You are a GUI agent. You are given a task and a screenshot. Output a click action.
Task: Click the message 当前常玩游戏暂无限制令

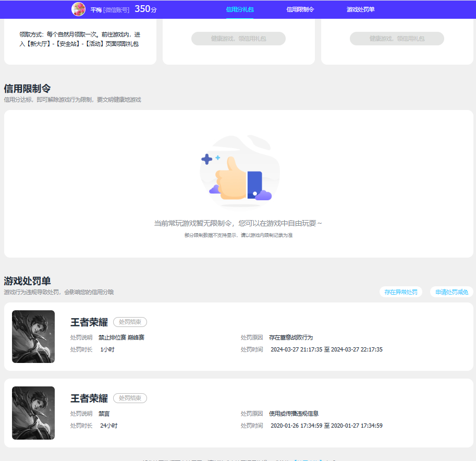click(x=238, y=223)
